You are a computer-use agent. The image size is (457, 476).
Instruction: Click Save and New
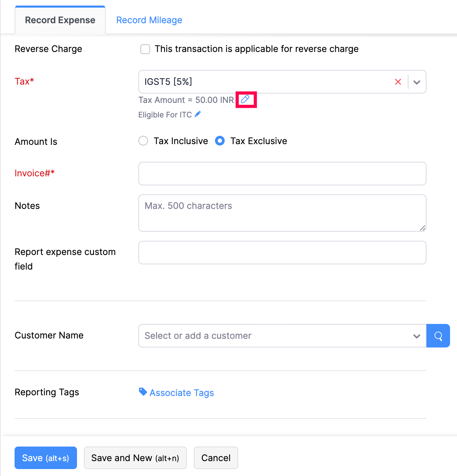pos(135,458)
